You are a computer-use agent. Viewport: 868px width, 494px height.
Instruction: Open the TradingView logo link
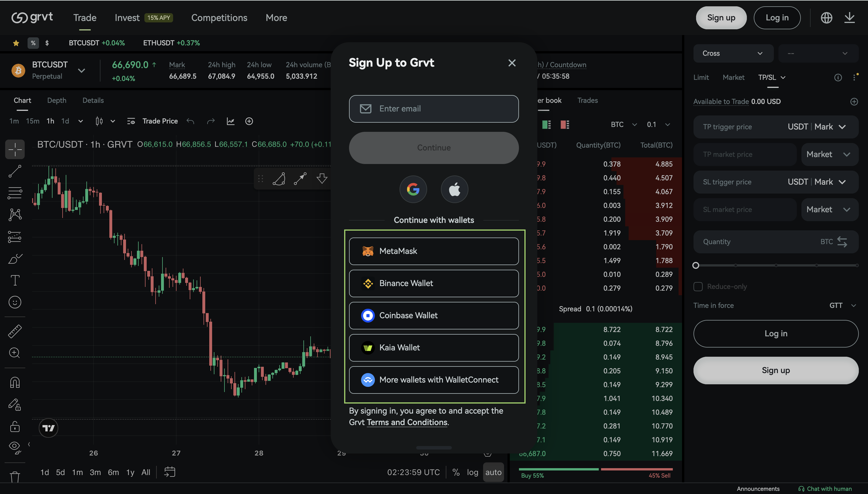coord(49,428)
